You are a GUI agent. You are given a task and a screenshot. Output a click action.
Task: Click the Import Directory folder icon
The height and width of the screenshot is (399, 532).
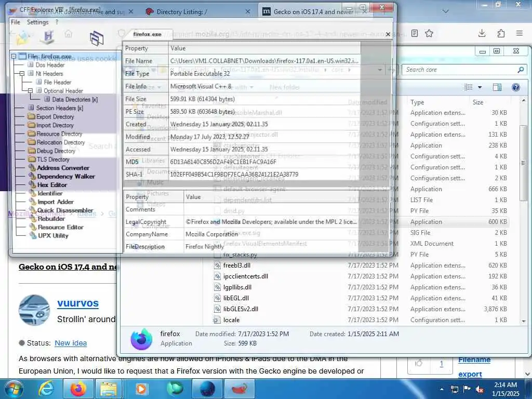pos(32,125)
